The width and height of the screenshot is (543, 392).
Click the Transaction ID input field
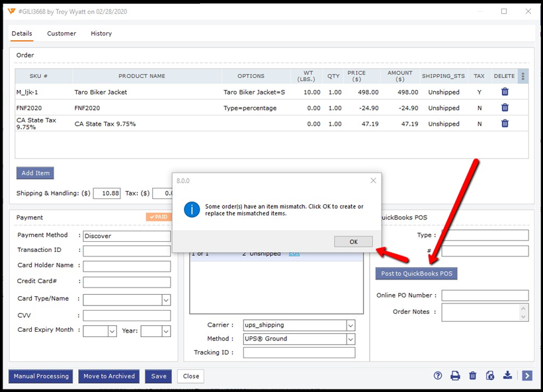tap(126, 251)
